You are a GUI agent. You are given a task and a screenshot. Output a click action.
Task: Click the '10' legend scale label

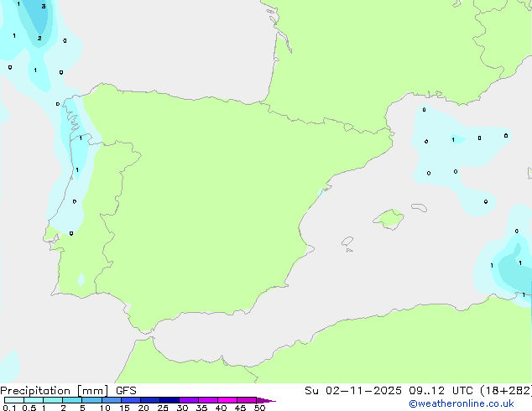[105, 408]
